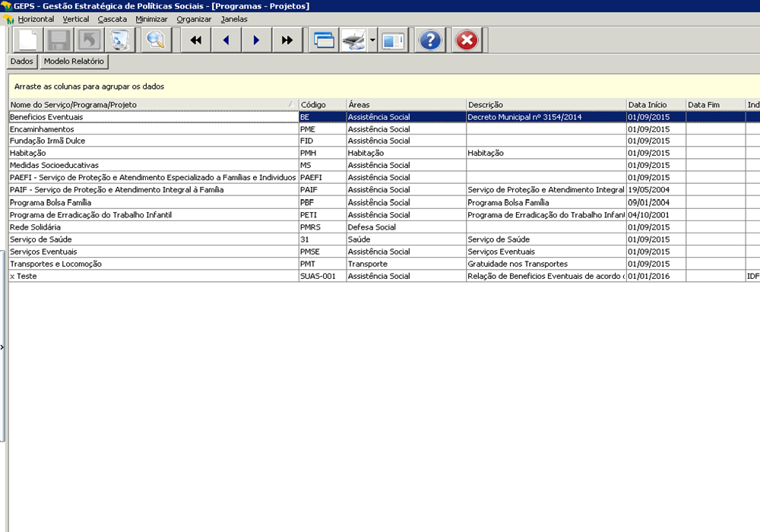Click the code cell PBF

322,202
